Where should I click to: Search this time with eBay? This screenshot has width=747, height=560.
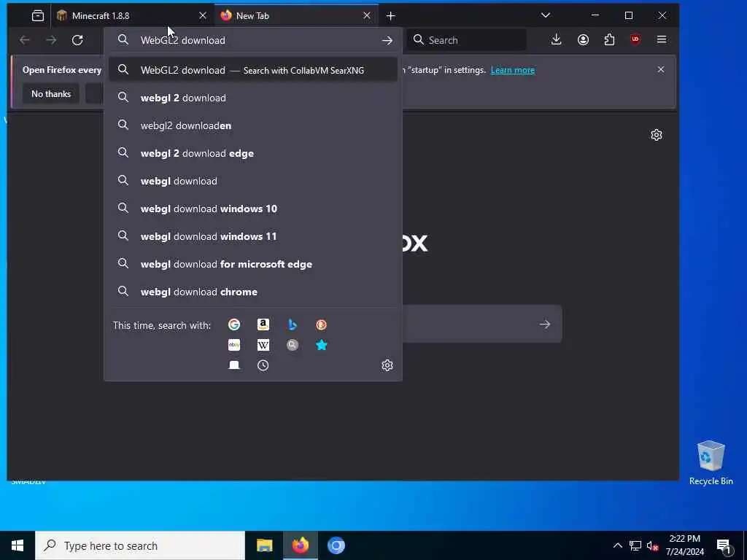[234, 345]
